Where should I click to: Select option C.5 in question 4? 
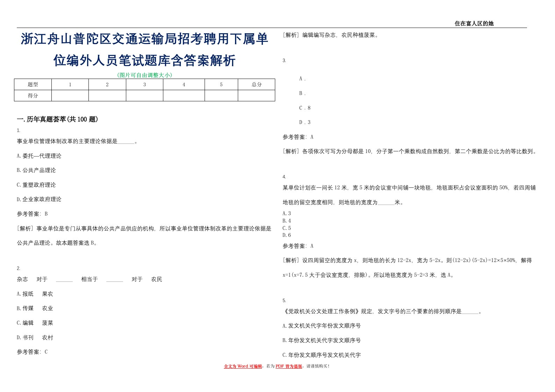click(287, 228)
